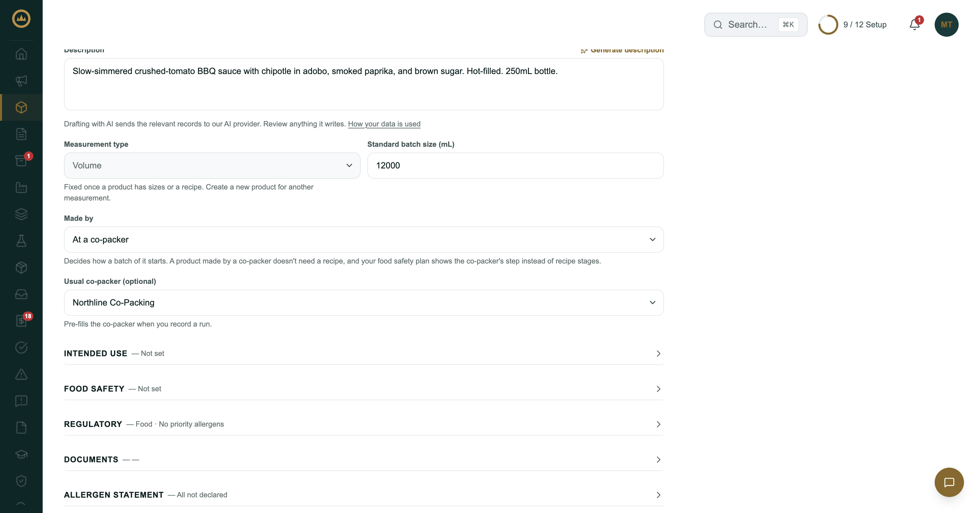
Task: Follow the How your data is used link
Action: click(384, 124)
